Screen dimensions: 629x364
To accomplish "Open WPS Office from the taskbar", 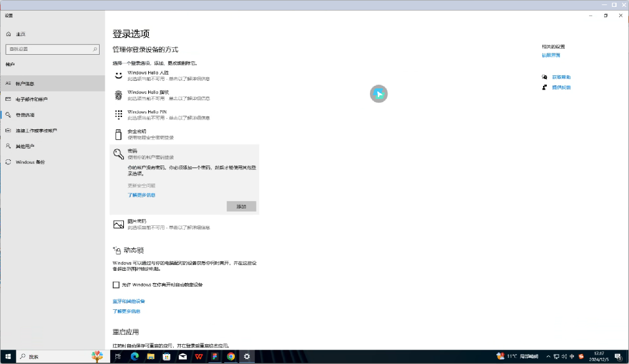I will (199, 357).
